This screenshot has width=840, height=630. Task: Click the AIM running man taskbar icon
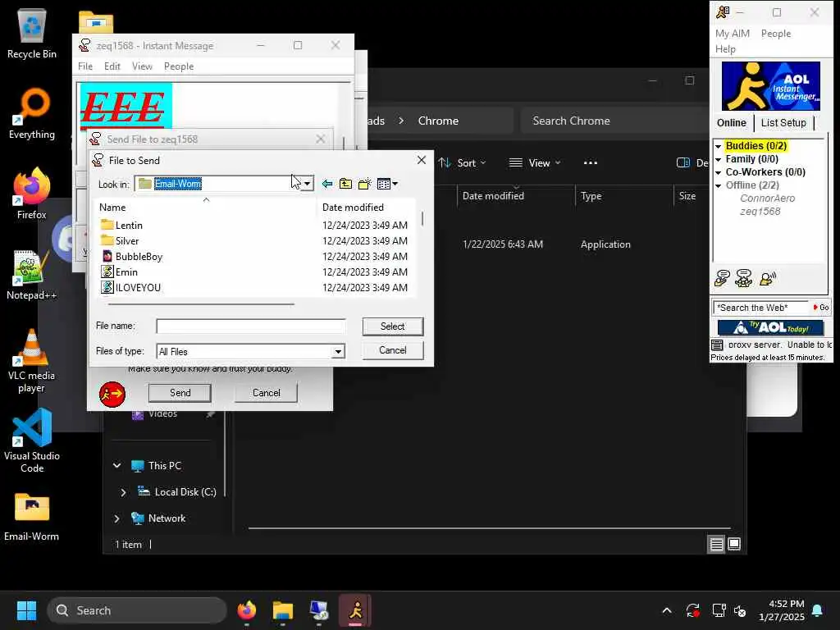pyautogui.click(x=355, y=610)
